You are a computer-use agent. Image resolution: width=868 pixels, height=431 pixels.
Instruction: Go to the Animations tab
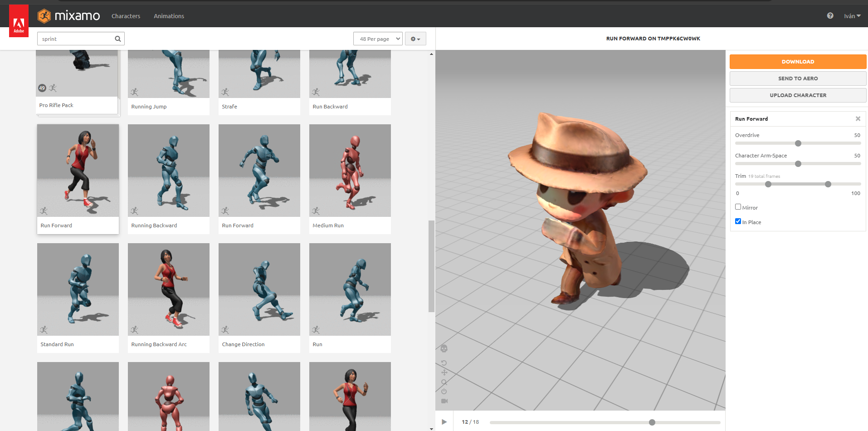pyautogui.click(x=169, y=16)
